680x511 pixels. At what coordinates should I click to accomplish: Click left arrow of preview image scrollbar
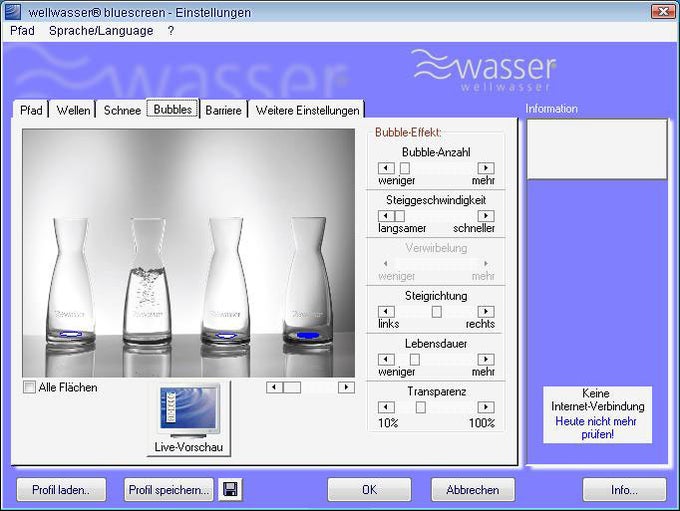[274, 387]
